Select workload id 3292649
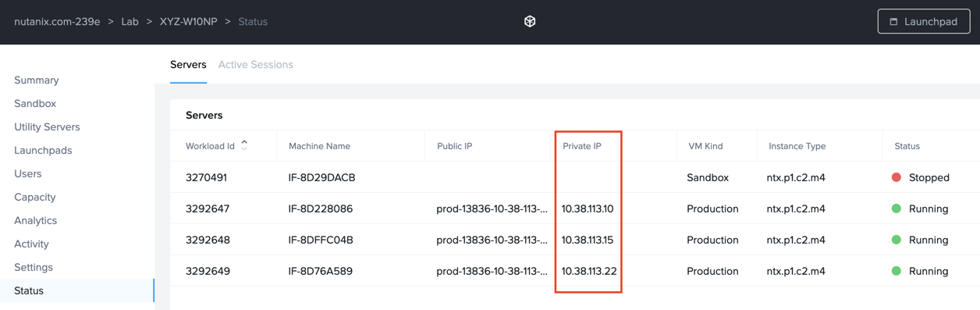This screenshot has height=310, width=980. tap(208, 271)
